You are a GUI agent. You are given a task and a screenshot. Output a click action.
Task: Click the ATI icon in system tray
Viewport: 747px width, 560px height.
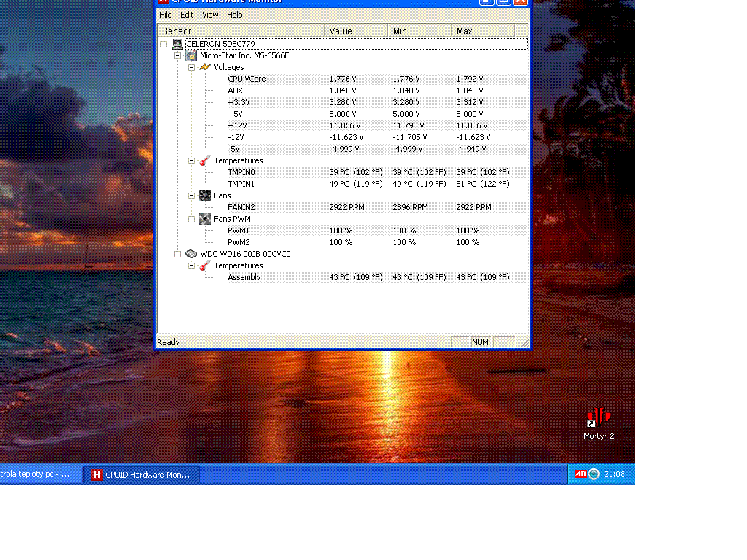coord(580,474)
